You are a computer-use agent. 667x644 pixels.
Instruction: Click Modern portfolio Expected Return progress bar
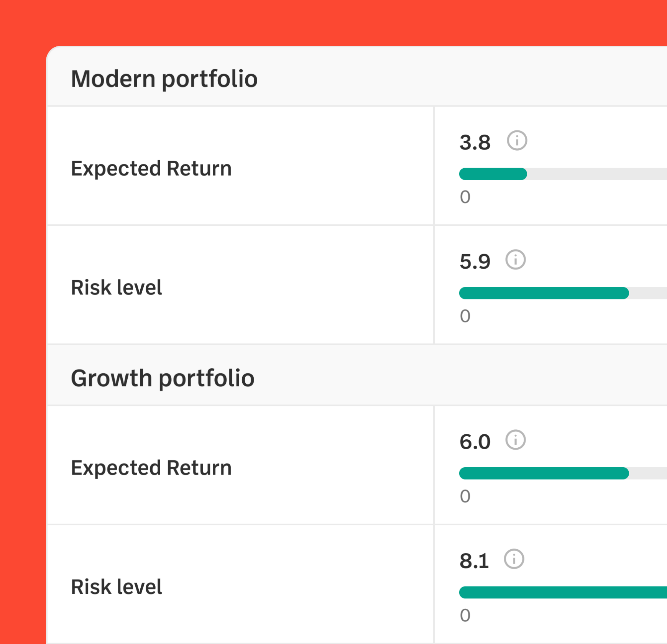tap(563, 174)
